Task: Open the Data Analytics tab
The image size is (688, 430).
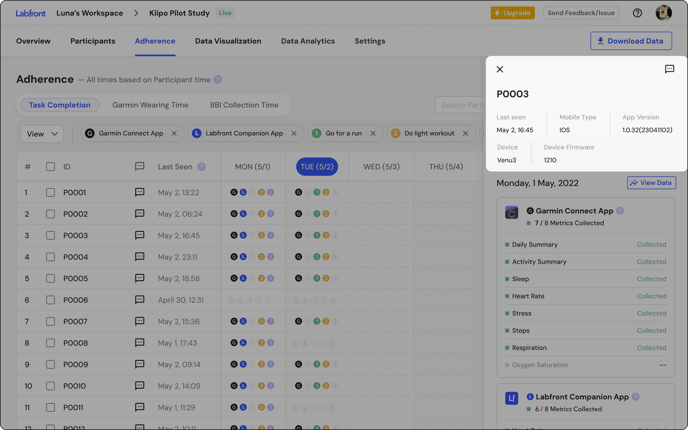Action: click(x=308, y=41)
